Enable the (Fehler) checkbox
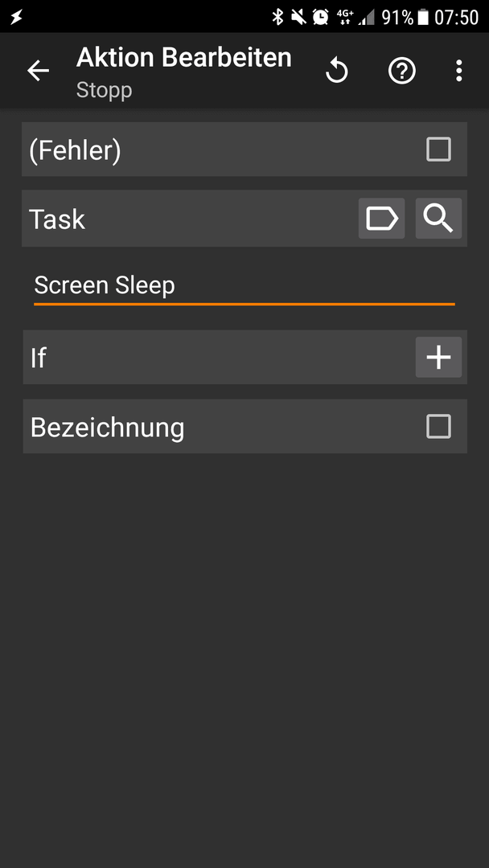The height and width of the screenshot is (868, 489). 438,149
